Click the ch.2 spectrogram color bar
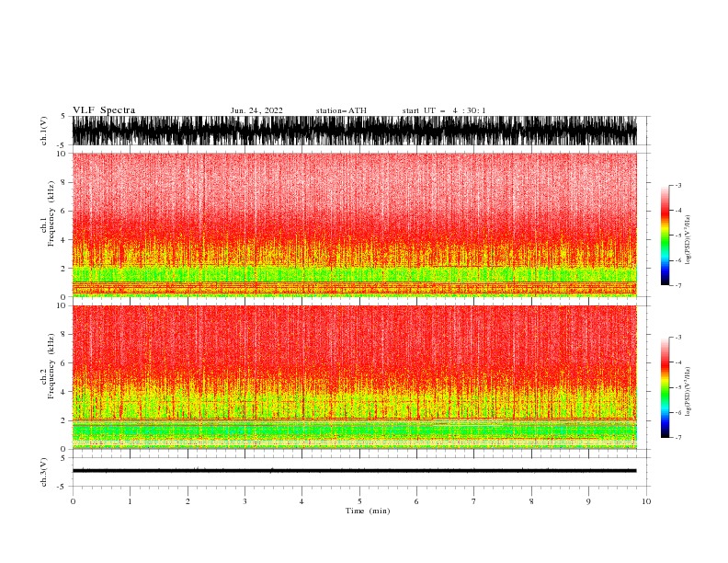Viewport: 728px width, 563px height. pyautogui.click(x=665, y=387)
